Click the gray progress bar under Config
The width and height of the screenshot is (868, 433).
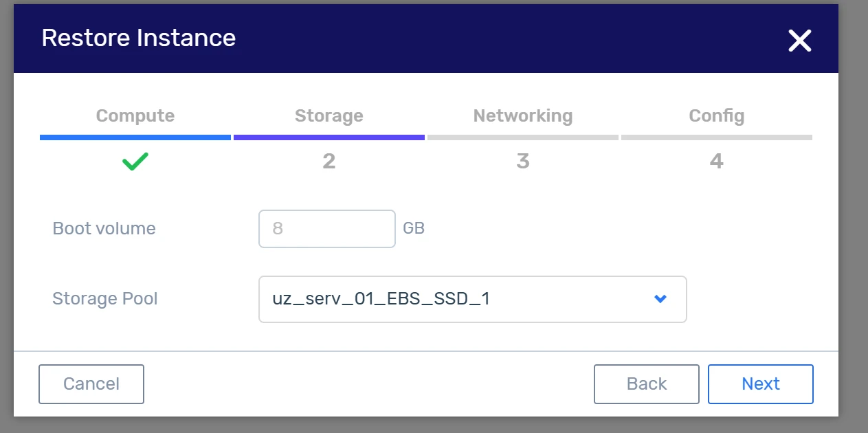717,137
